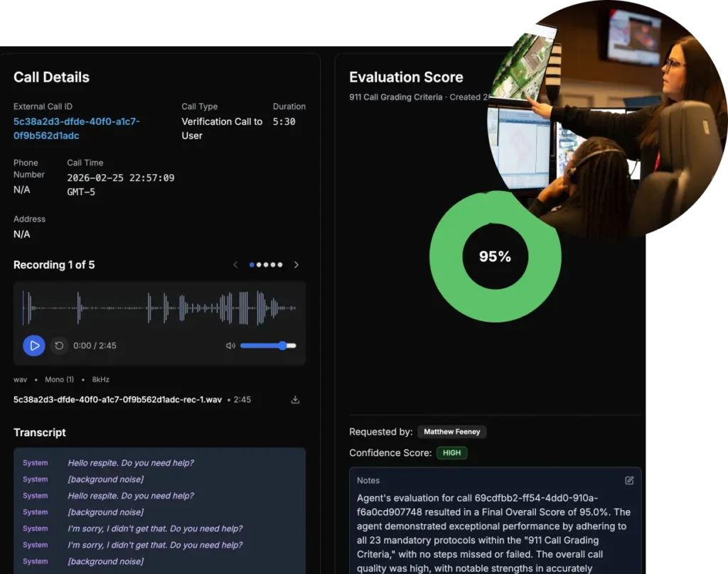The image size is (728, 574).
Task: Click the circular dispatcher photo
Action: tap(607, 119)
